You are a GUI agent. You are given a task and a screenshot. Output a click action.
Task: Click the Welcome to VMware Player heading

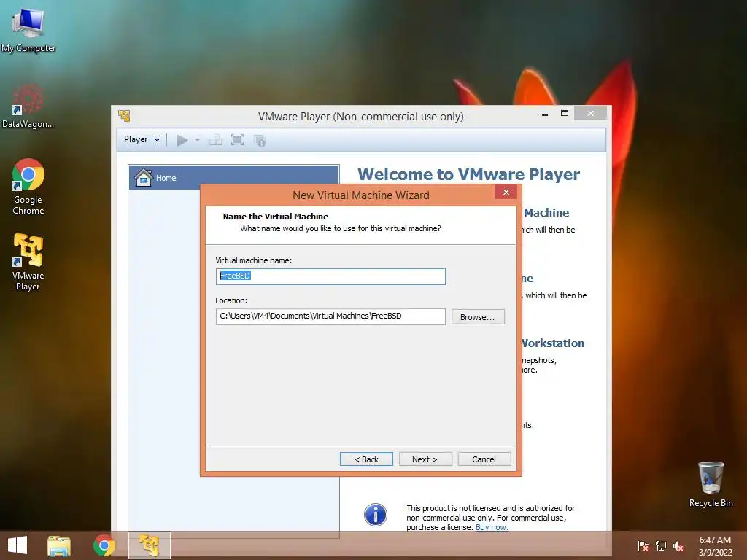pos(469,174)
